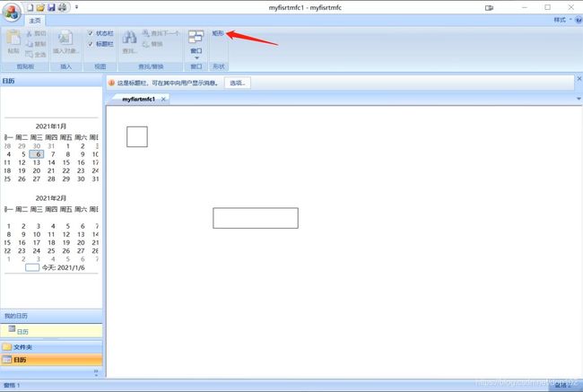Select date 22 in January 2021 calendar
Viewport: 583px width, 392px height.
tap(66, 170)
